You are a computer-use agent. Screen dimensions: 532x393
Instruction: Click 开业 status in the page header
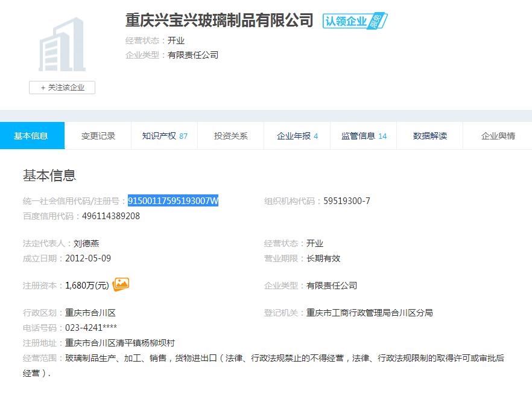click(176, 40)
